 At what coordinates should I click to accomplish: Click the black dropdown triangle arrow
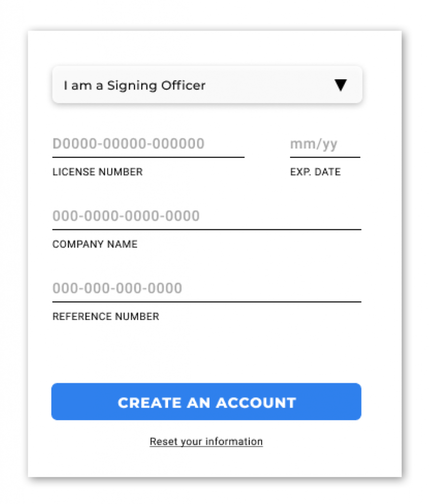(x=340, y=85)
